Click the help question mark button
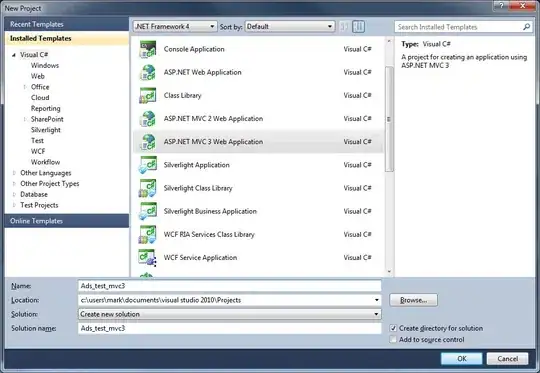 click(x=501, y=5)
